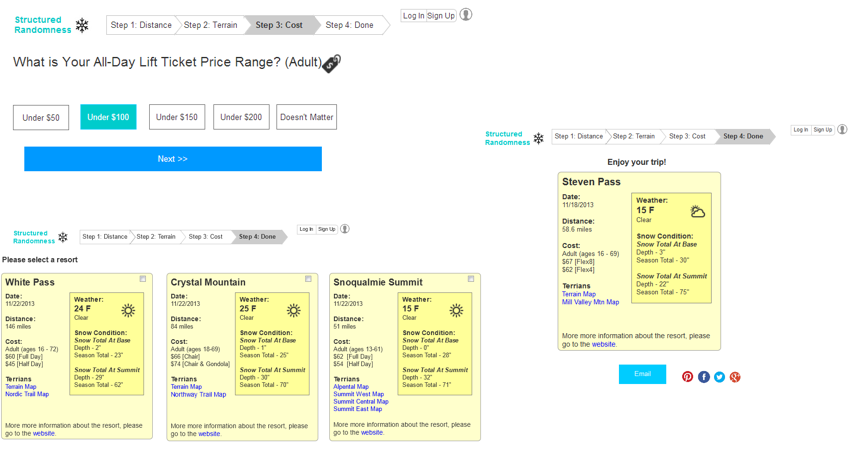Click the blue Next >> button
Image resolution: width=848 pixels, height=449 pixels.
point(173,159)
